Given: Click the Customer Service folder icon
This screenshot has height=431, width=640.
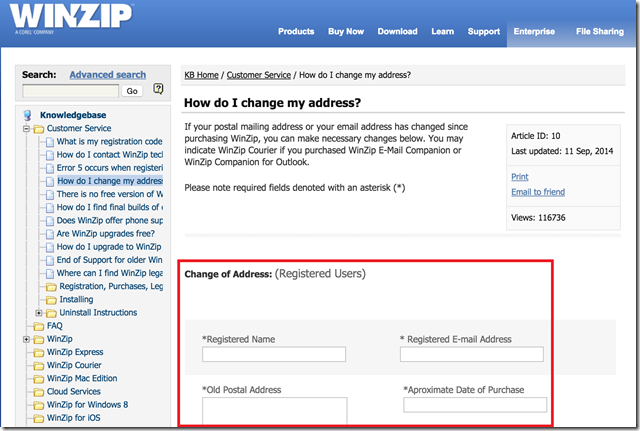Looking at the screenshot, I should [x=39, y=129].
